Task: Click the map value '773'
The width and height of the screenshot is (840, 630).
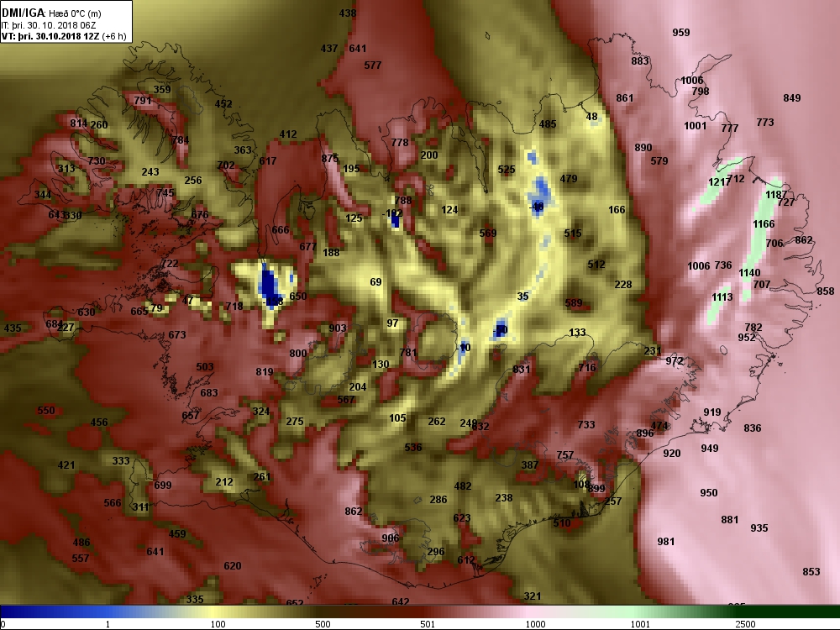Action: coord(765,123)
